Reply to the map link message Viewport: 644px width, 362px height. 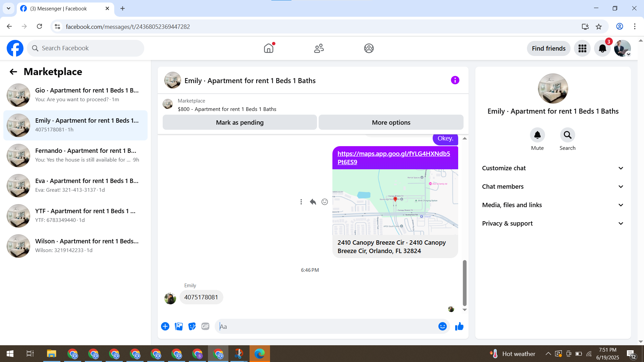(x=313, y=202)
